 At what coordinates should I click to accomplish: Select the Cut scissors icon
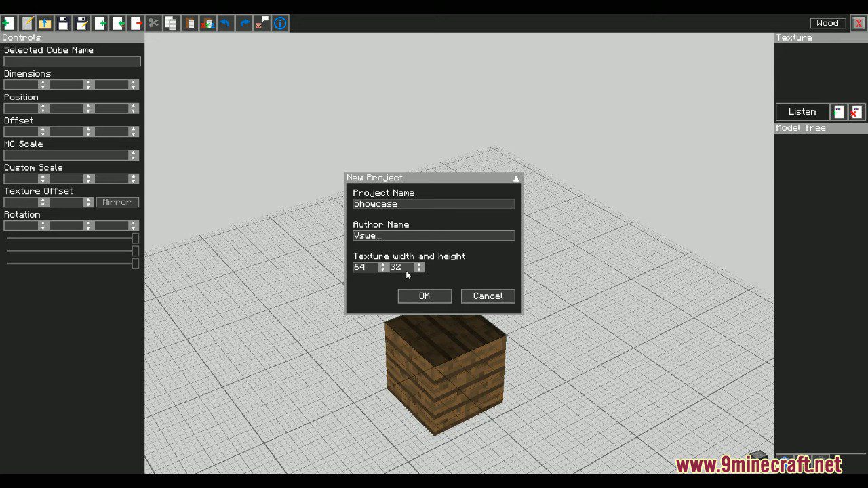pyautogui.click(x=153, y=24)
